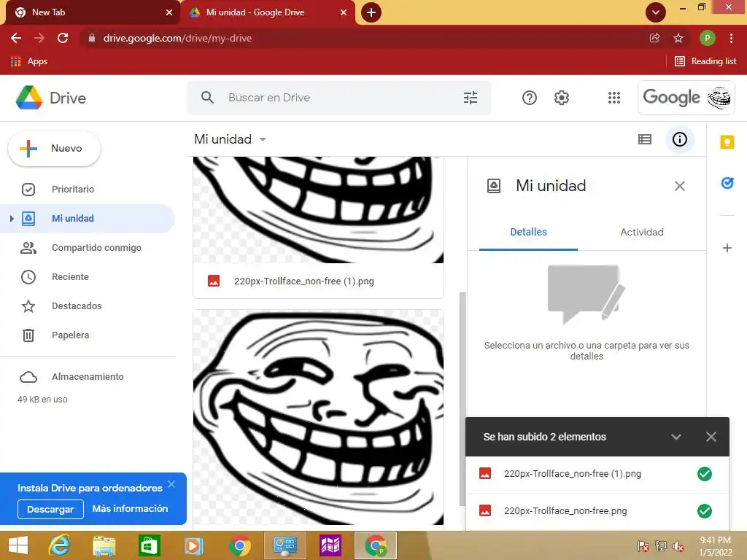Click the Descargar button
The image size is (747, 560).
click(50, 509)
